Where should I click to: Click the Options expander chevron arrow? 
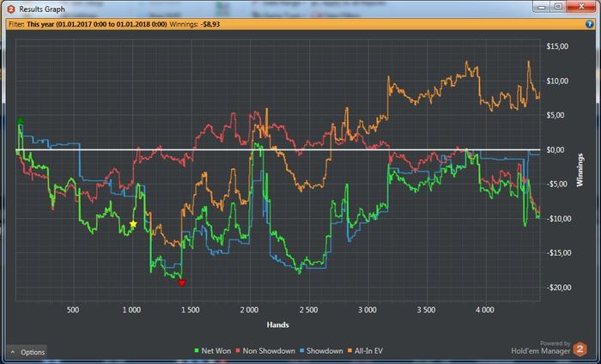pos(13,352)
